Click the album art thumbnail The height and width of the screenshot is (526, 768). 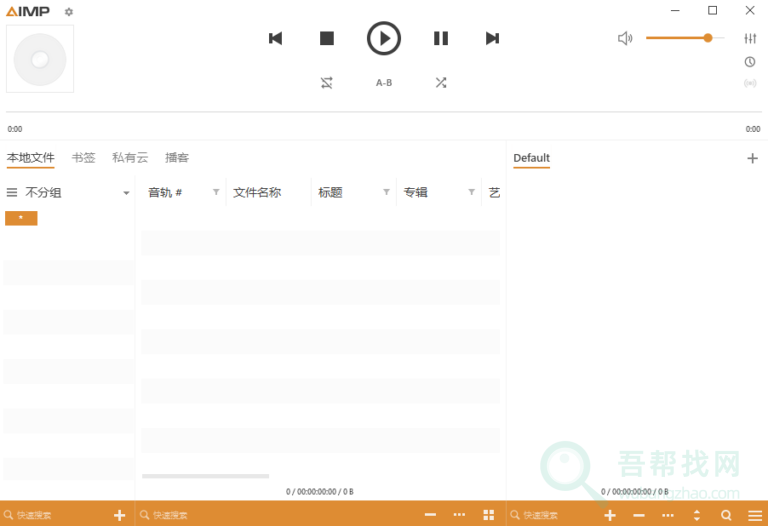(x=40, y=59)
